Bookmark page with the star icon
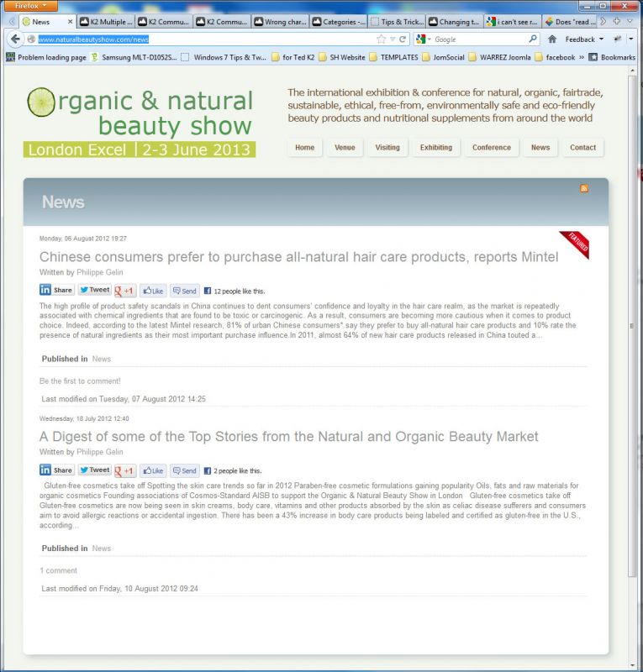 [x=381, y=39]
